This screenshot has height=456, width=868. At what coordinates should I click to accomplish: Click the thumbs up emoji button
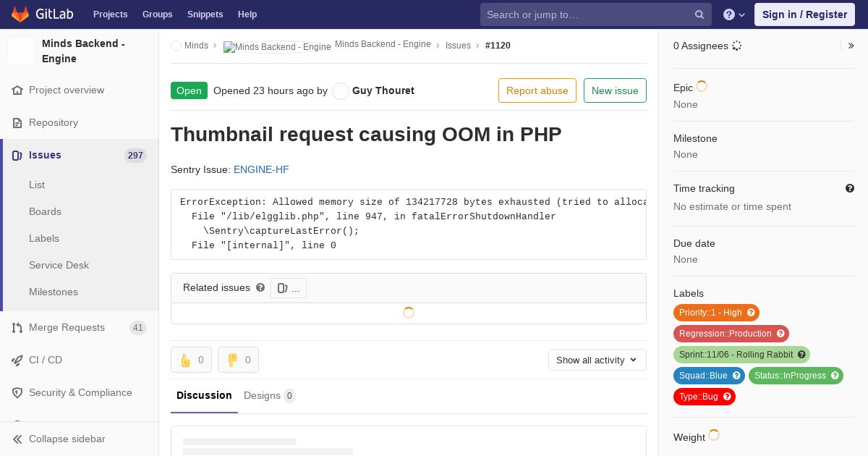[x=191, y=360]
